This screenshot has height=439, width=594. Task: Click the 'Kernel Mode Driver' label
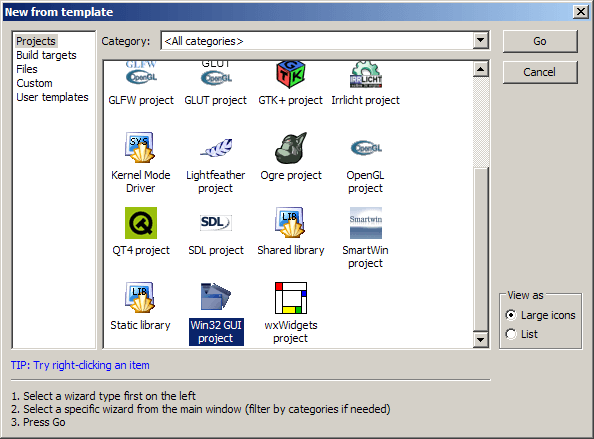(x=141, y=181)
